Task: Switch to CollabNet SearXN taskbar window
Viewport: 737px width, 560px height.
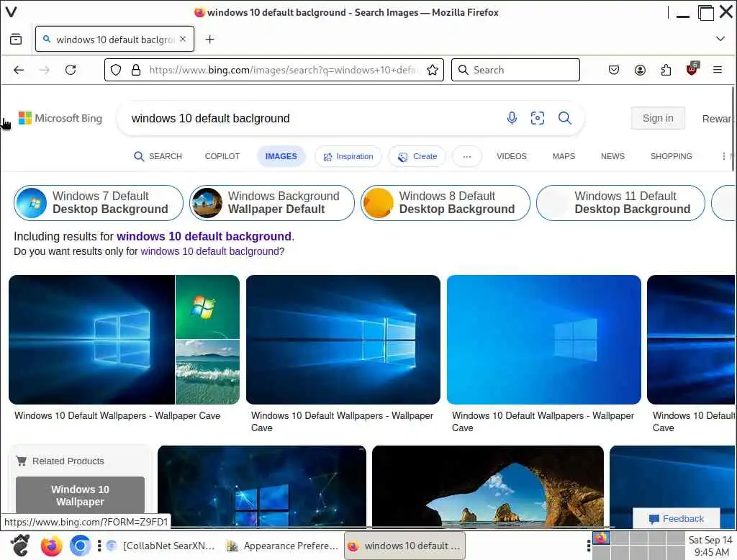Action: 160,546
